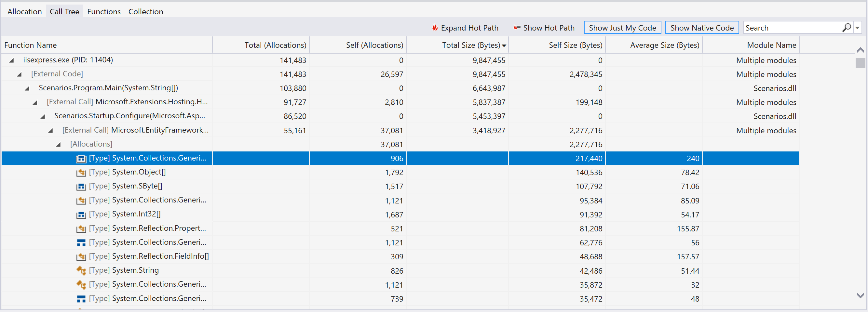This screenshot has height=312, width=868.
Task: Collapse the [Allocations] node
Action: pos(58,145)
